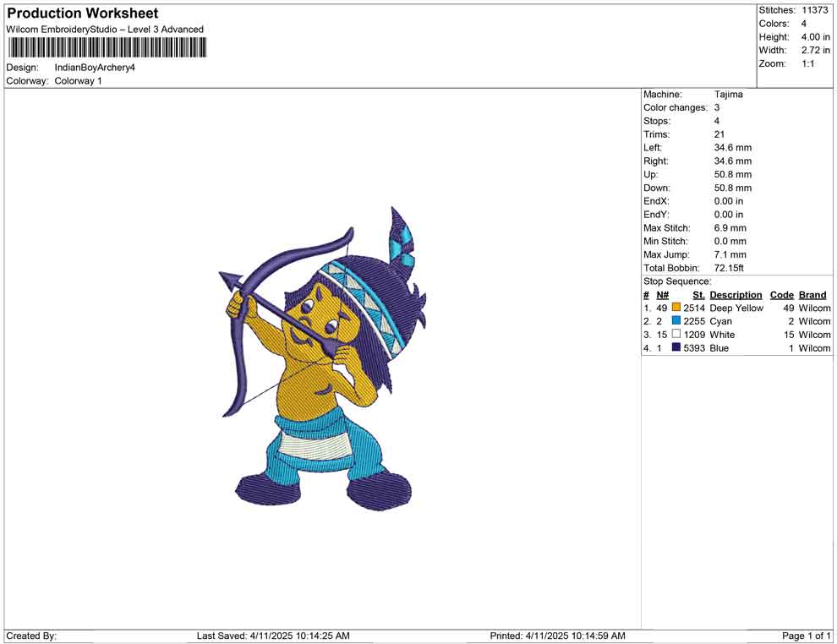Click the Deep Yellow color swatch
Screen dimensions: 837x644
pyautogui.click(x=676, y=308)
